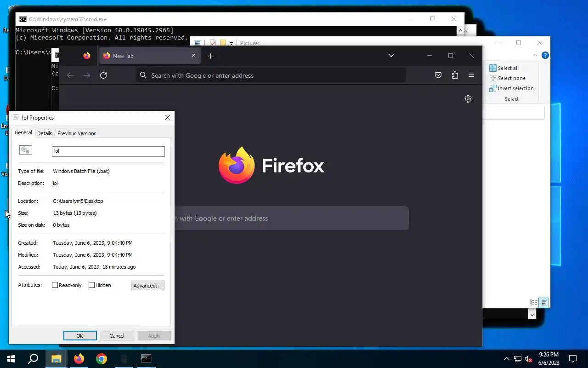Select the General tab
Screen dimensions: 588x368
point(23,132)
